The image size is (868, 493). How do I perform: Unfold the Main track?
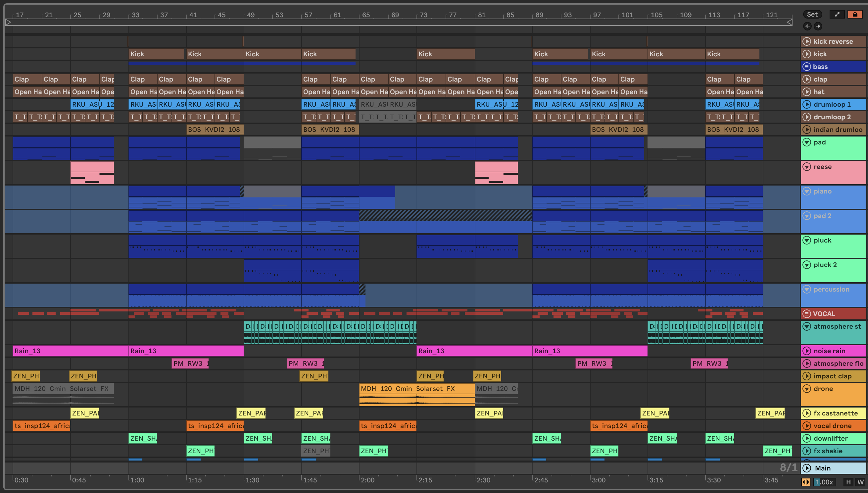pyautogui.click(x=807, y=468)
